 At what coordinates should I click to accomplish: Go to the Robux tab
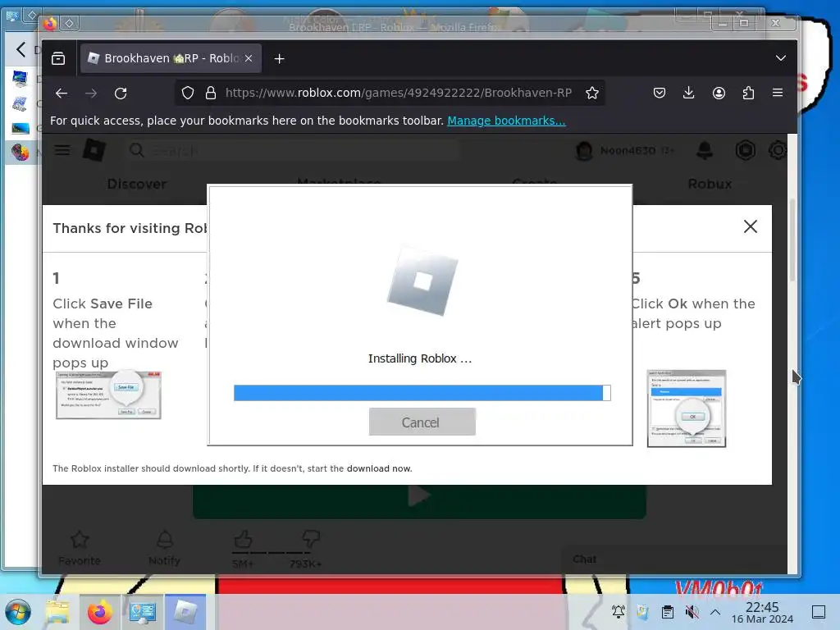point(710,184)
